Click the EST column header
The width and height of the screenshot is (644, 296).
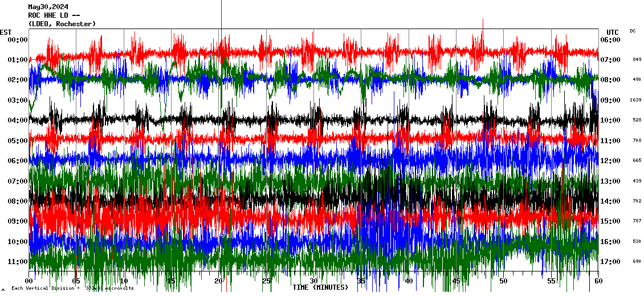pyautogui.click(x=6, y=32)
